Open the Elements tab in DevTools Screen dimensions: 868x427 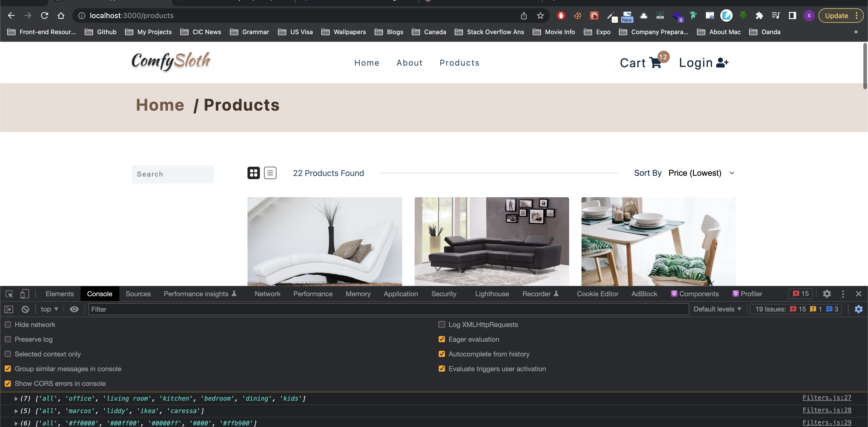click(60, 294)
